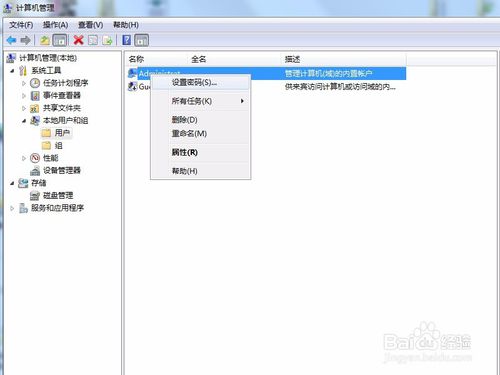The image size is (500, 375).
Task: Click the blue Back arrow toolbar icon
Action: (12, 40)
